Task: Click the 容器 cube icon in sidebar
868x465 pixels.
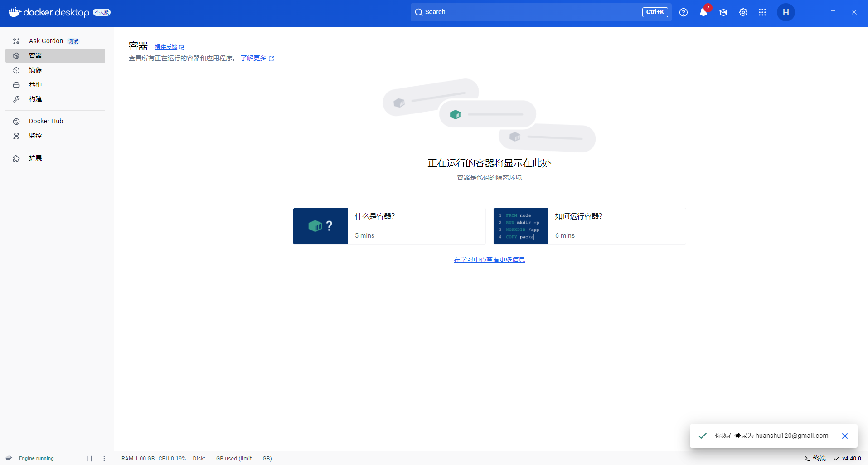Action: [16, 56]
